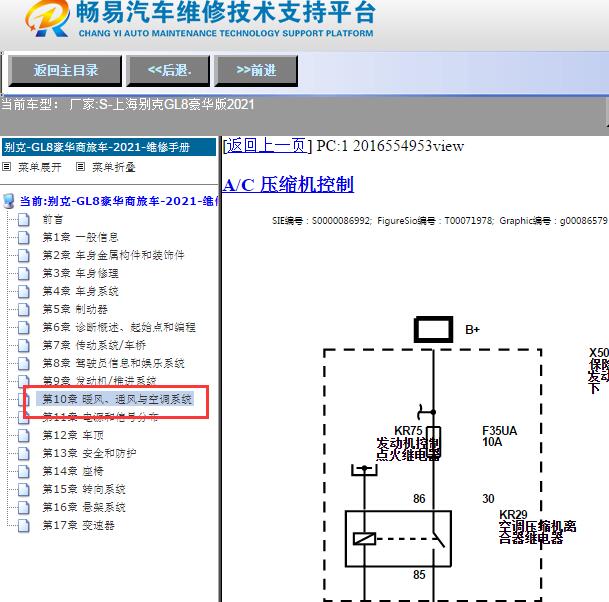Click the page icon beside 第17章

coord(24,525)
